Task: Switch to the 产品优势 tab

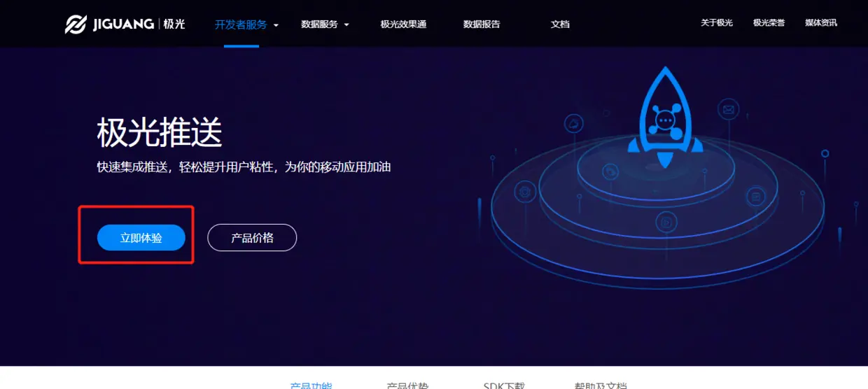Action: [x=407, y=386]
